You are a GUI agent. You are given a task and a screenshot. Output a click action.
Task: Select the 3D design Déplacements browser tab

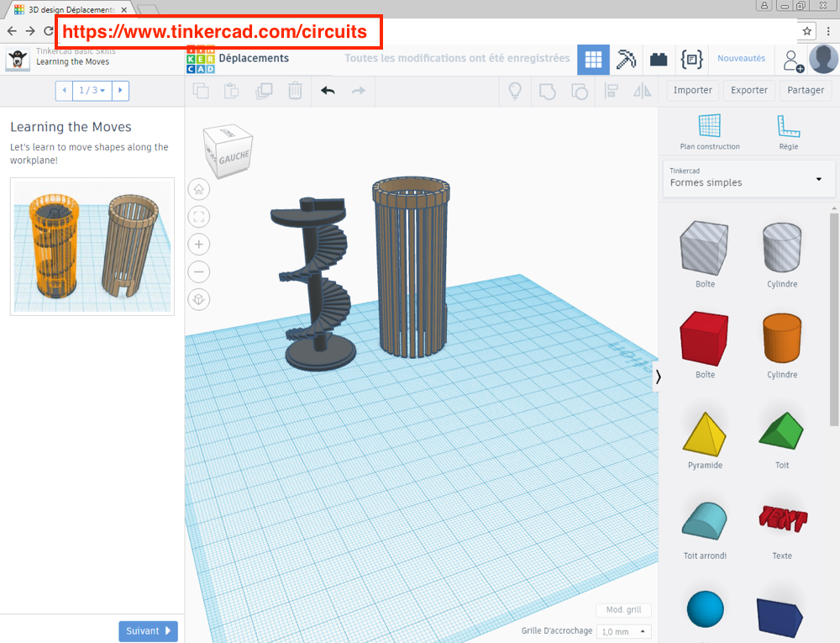71,9
